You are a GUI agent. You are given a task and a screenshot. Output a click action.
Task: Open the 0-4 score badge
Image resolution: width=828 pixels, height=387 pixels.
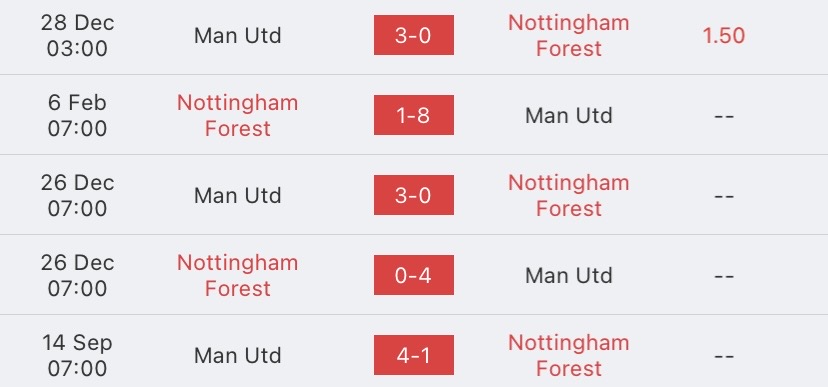click(413, 275)
